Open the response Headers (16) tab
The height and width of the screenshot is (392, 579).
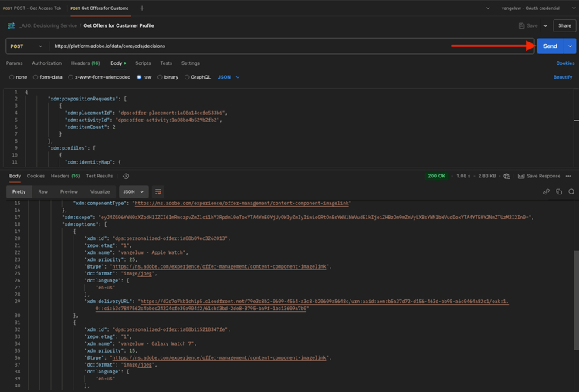(65, 176)
